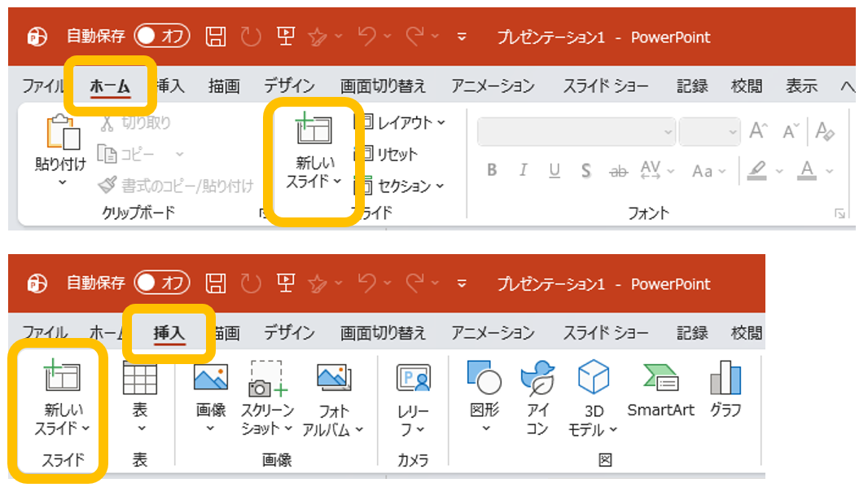Open the SmartArt graphic tool

(x=660, y=380)
